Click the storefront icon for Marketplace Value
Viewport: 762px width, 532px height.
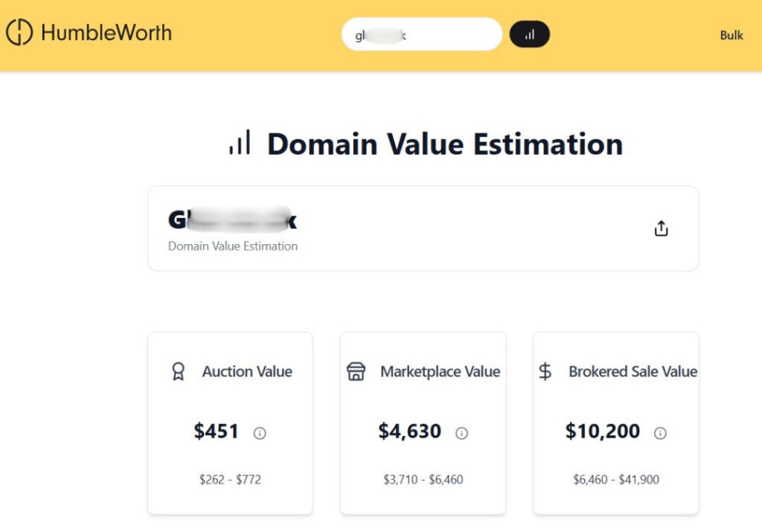pos(356,371)
